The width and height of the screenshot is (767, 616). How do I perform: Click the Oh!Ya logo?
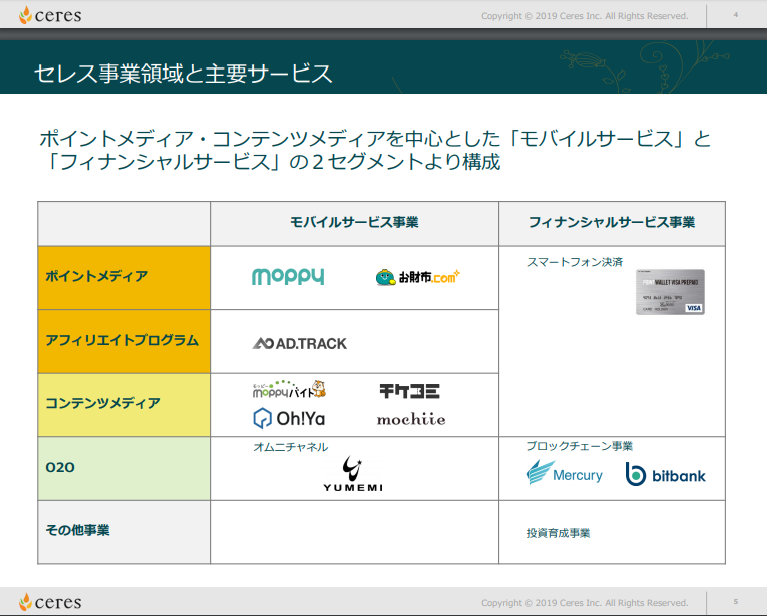(x=289, y=418)
